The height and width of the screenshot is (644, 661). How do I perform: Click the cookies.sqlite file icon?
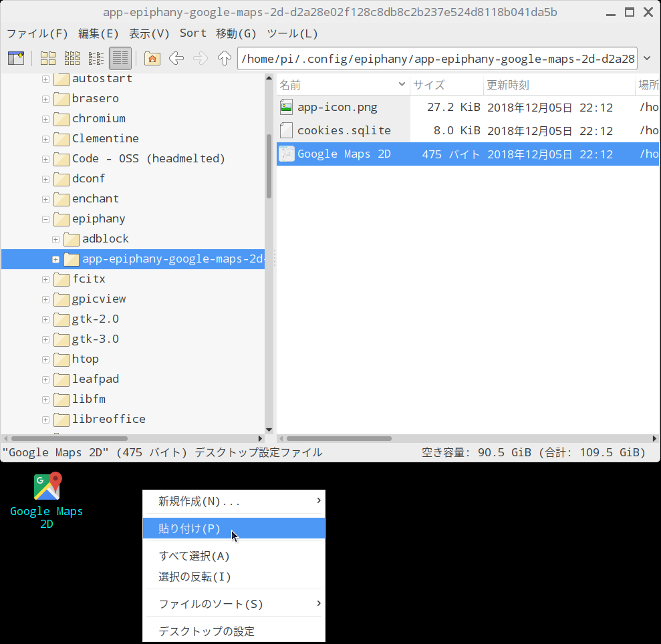coord(286,130)
